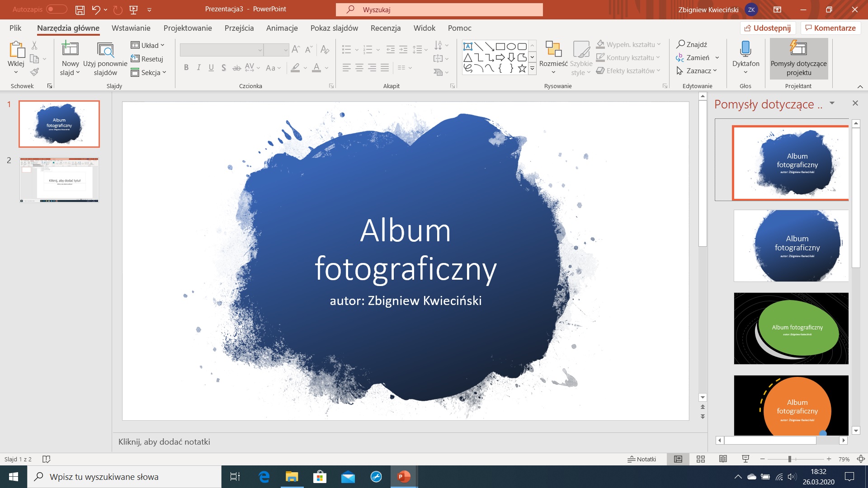Open the font size combo box
Image resolution: width=868 pixels, height=488 pixels.
276,50
